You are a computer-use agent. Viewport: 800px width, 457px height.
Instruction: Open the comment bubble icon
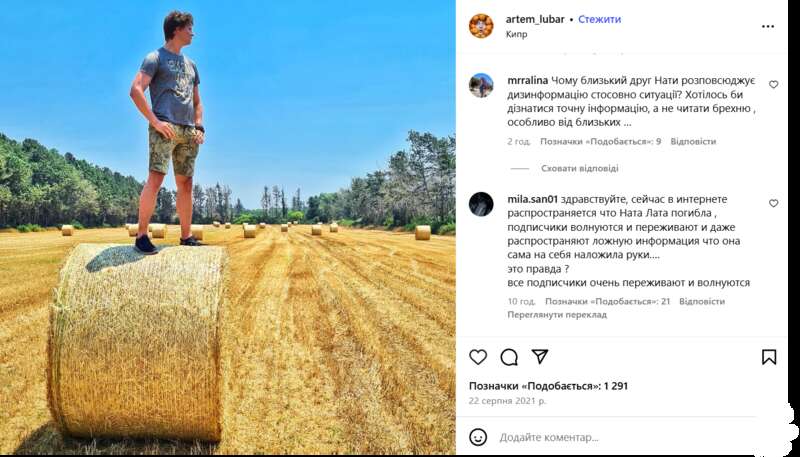pyautogui.click(x=509, y=357)
